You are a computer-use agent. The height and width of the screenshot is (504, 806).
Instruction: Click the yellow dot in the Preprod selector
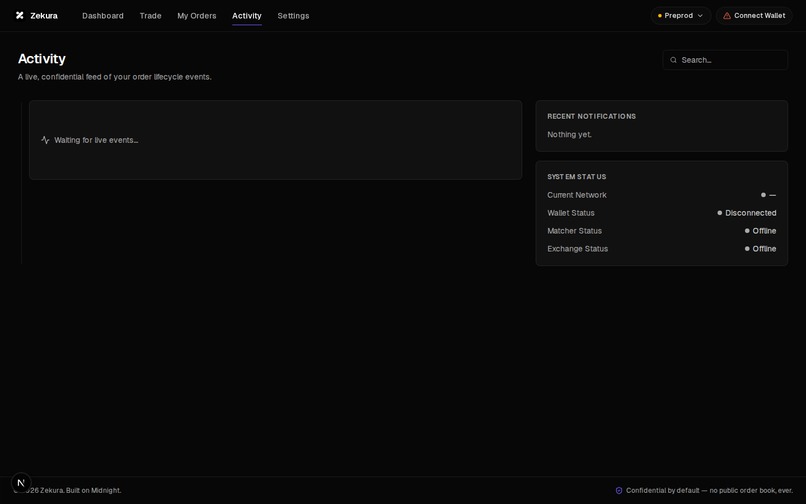[660, 16]
